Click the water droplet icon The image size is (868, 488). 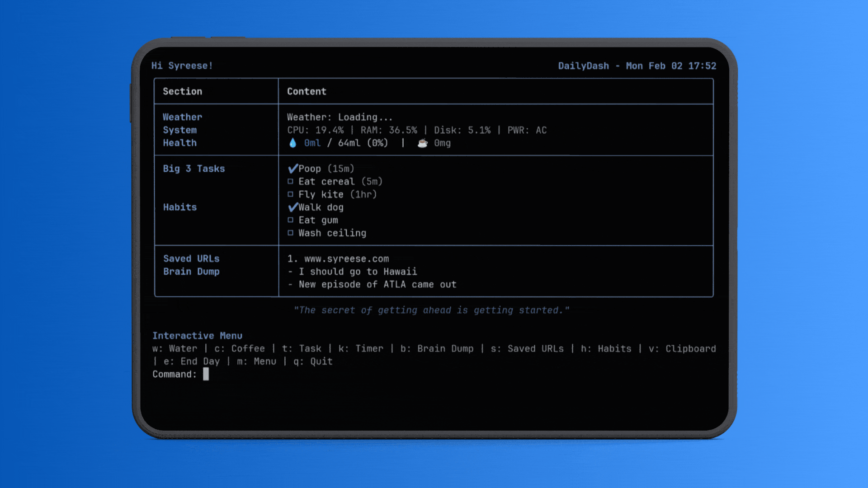(292, 143)
